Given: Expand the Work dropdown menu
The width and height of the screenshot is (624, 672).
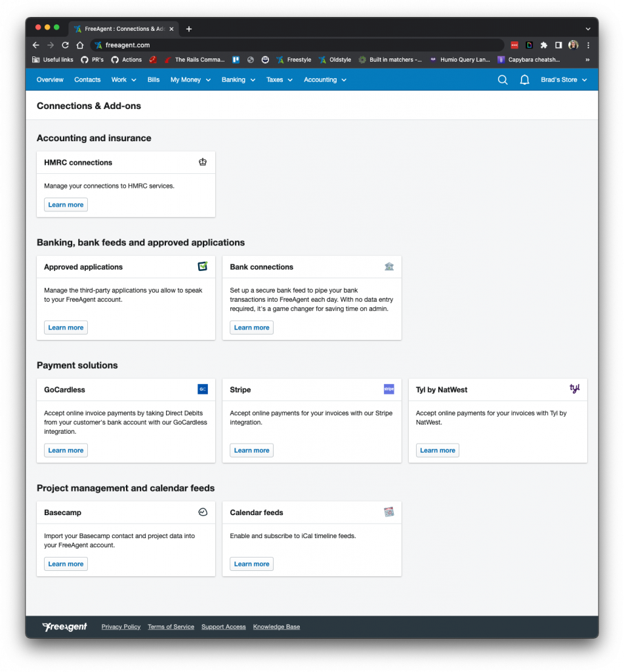Looking at the screenshot, I should [x=123, y=79].
